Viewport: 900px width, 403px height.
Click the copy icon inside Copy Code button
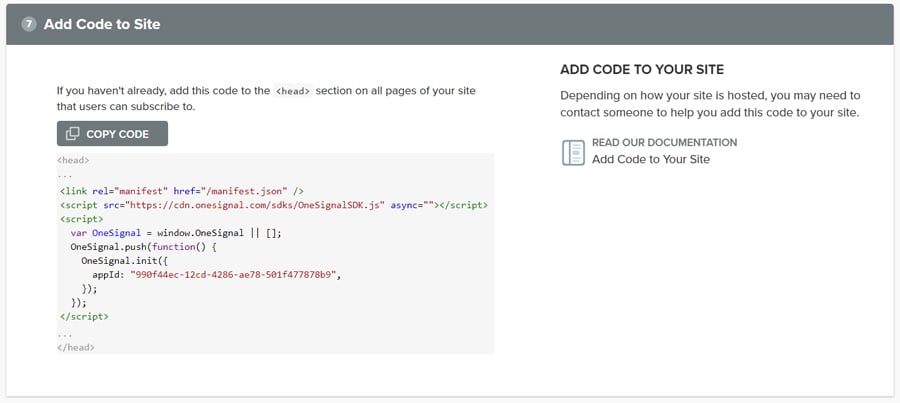pos(73,134)
